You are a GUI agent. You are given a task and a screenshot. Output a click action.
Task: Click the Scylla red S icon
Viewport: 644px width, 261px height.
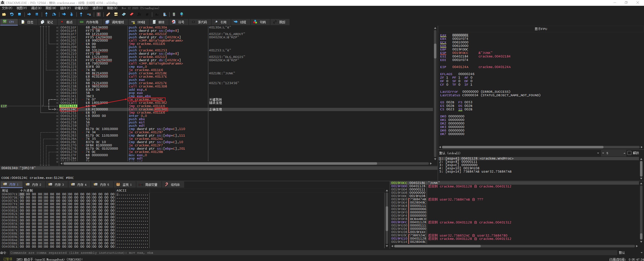pyautogui.click(x=99, y=14)
